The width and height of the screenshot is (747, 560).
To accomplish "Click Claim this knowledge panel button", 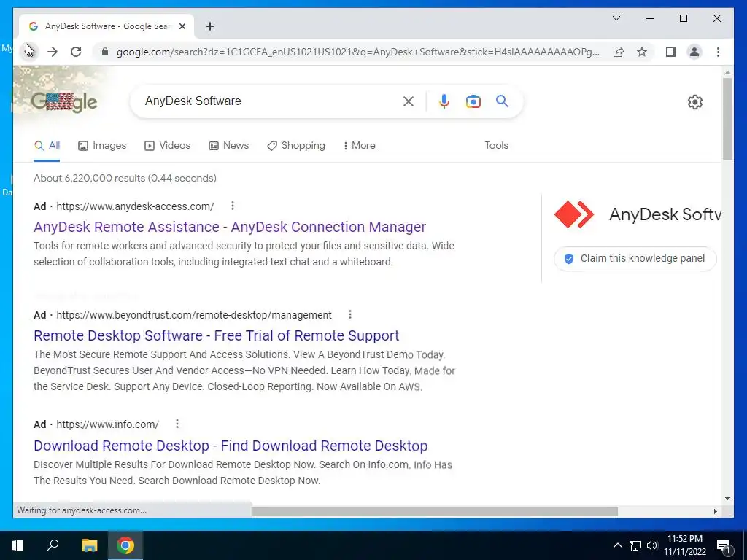I will click(635, 259).
